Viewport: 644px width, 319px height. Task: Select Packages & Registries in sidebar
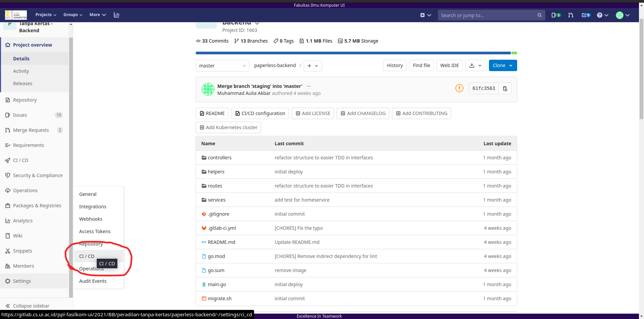[x=37, y=206]
